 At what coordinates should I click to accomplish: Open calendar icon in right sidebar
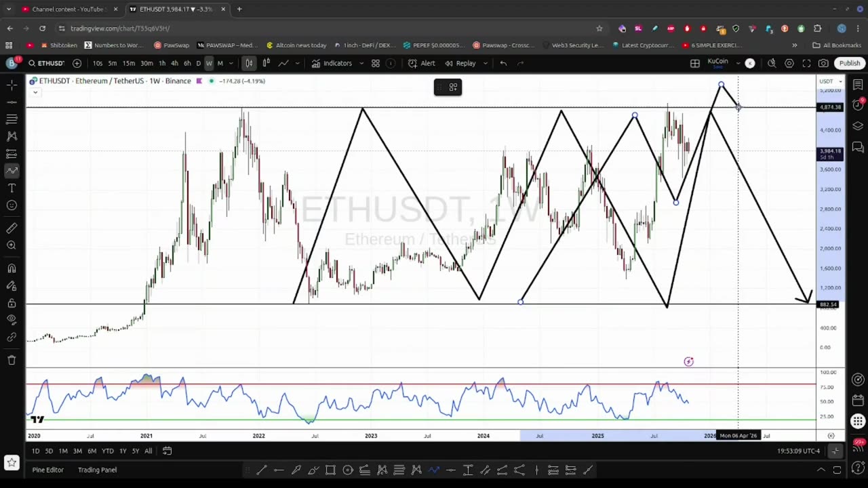pyautogui.click(x=858, y=401)
